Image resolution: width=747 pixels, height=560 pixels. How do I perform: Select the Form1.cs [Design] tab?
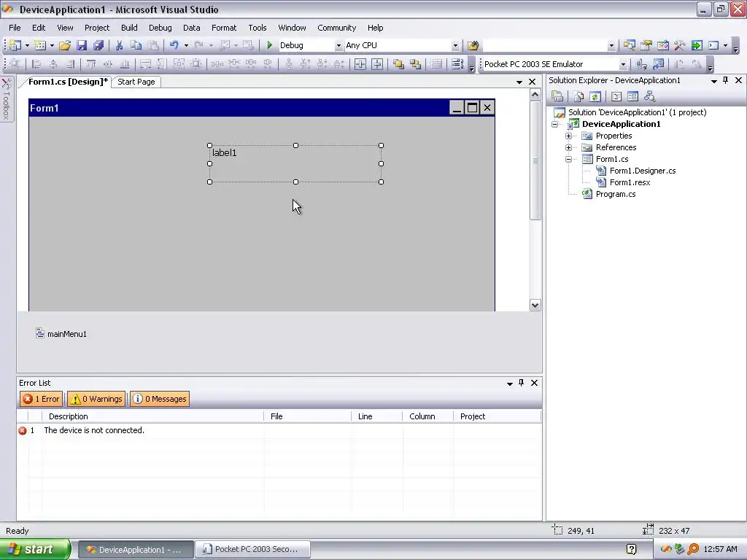[68, 82]
